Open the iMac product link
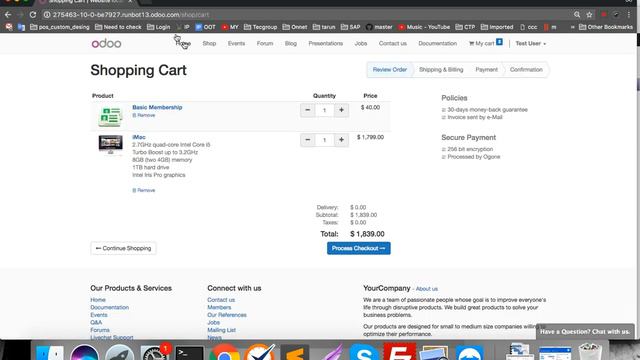The image size is (640, 360). click(139, 137)
